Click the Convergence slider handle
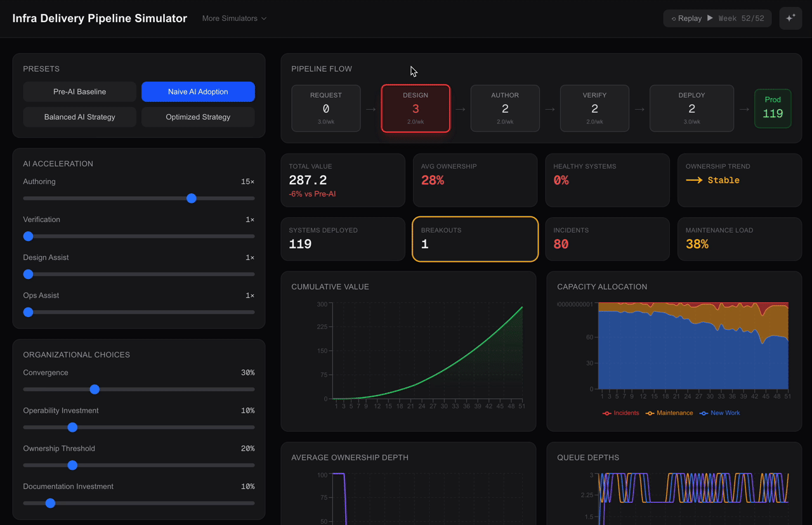This screenshot has height=525, width=812. coord(95,389)
